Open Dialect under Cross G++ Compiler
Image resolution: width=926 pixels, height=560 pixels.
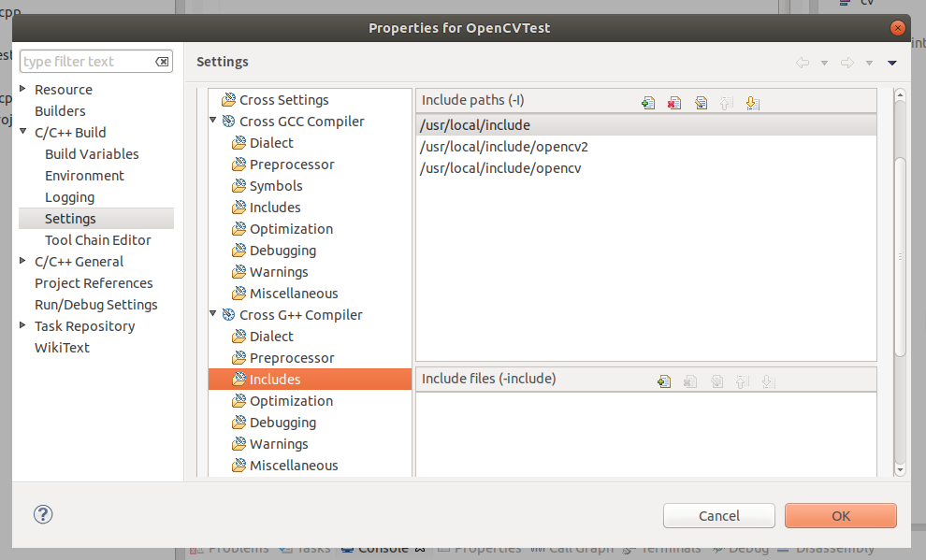point(271,337)
